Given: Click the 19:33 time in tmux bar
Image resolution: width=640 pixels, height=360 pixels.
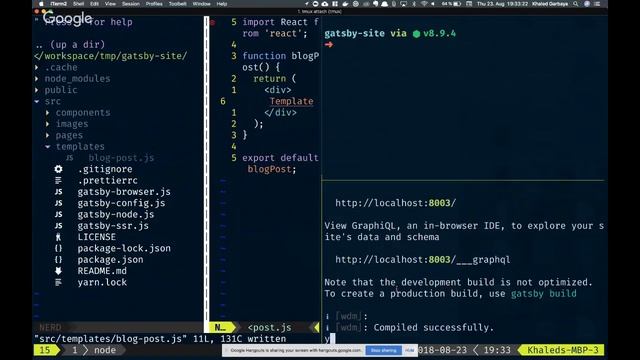Looking at the screenshot, I should (497, 350).
